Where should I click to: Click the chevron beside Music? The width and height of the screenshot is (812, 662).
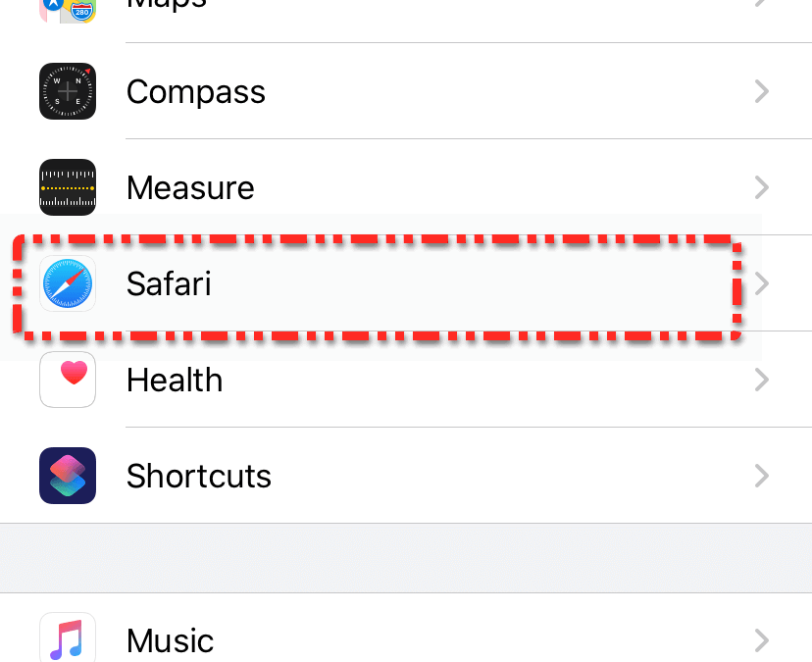(761, 640)
